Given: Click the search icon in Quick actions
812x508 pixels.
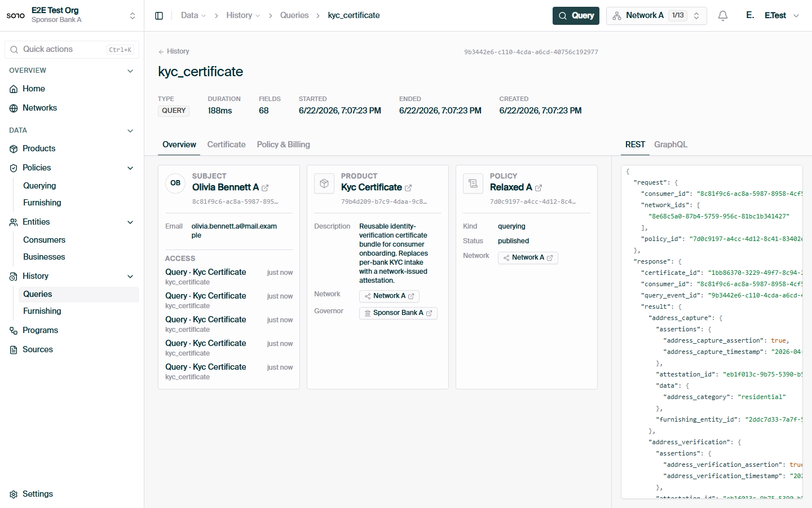Looking at the screenshot, I should click(14, 50).
